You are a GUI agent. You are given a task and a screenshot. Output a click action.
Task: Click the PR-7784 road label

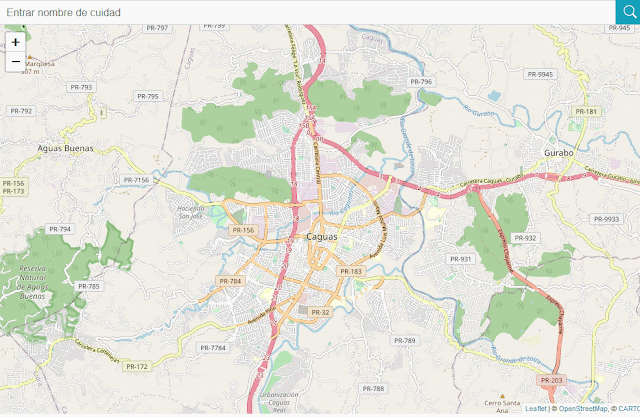213,348
